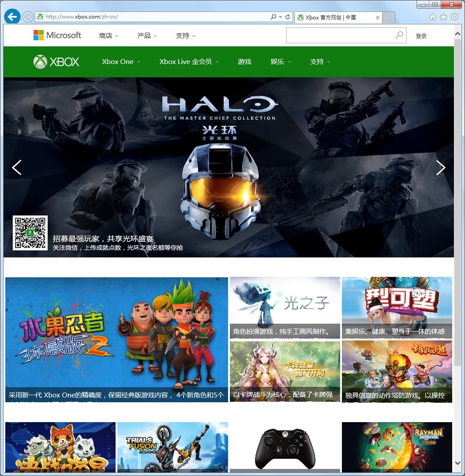Open address bar autocomplete dropdown arrow
The height and width of the screenshot is (476, 465).
point(280,17)
